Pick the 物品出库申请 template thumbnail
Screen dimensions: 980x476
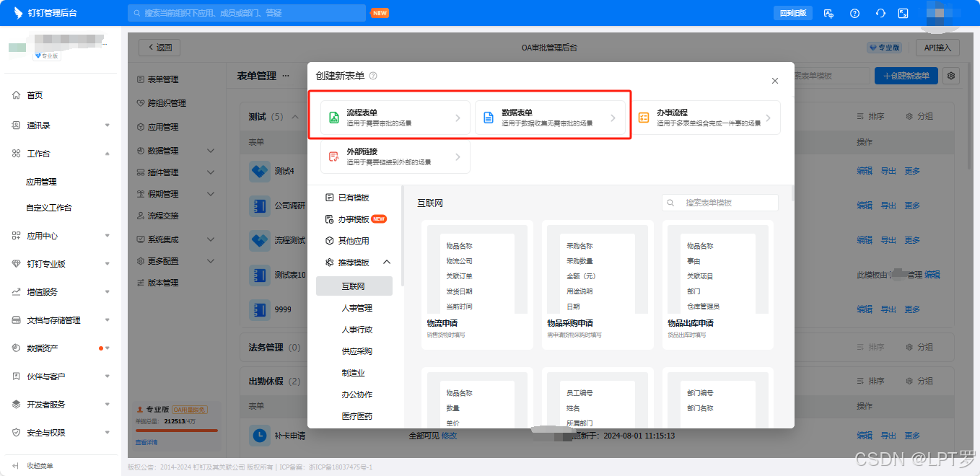(718, 285)
